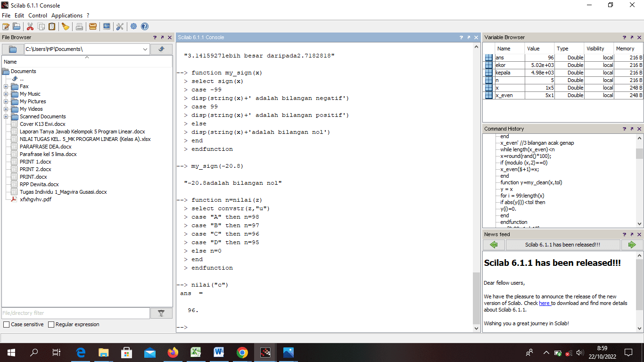Image resolution: width=644 pixels, height=362 pixels.
Task: Collapse the Name column sort arrow
Action: pyautogui.click(x=87, y=58)
